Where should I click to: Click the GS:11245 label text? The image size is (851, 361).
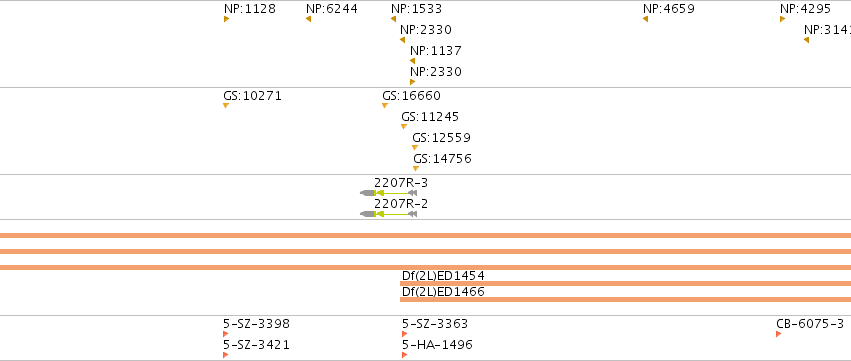click(430, 117)
